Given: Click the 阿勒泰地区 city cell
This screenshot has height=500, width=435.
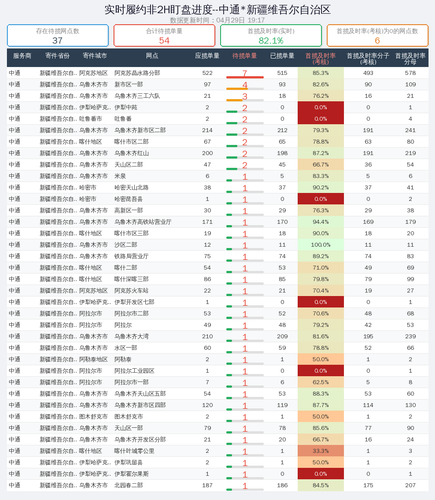Looking at the screenshot, I should coord(93,359).
